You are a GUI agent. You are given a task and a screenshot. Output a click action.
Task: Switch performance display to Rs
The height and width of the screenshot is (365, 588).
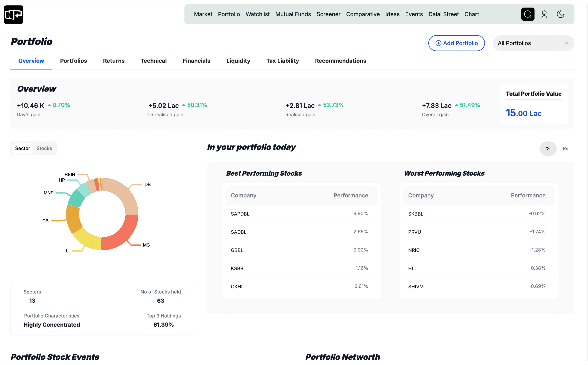tap(566, 148)
